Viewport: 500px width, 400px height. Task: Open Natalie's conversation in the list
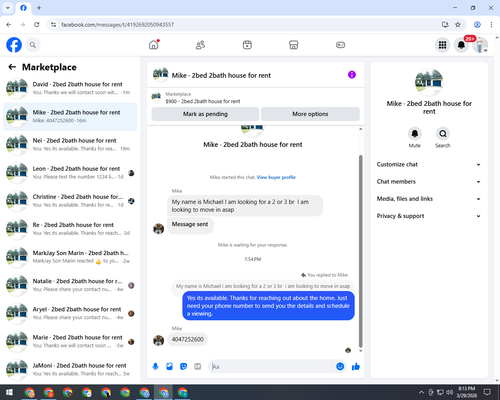(70, 285)
